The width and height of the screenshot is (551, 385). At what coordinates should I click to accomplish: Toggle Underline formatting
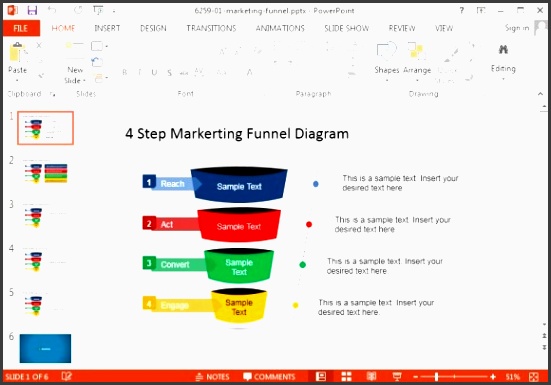[x=154, y=72]
